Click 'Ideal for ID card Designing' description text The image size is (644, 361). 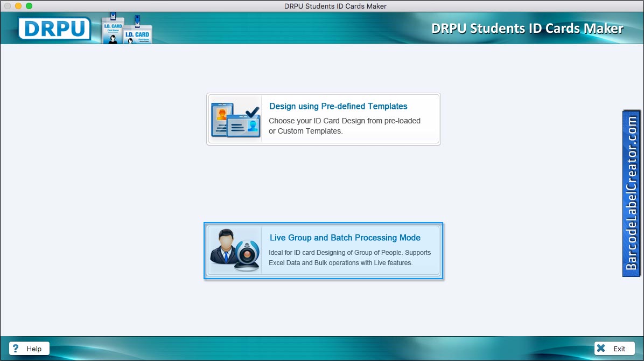349,258
